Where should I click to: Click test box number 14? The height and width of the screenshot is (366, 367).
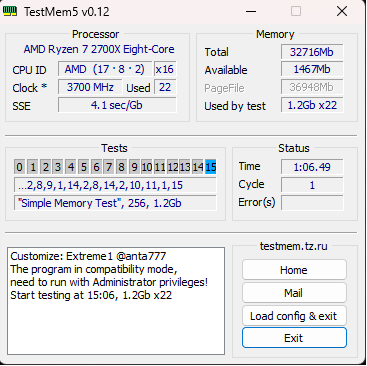[198, 167]
